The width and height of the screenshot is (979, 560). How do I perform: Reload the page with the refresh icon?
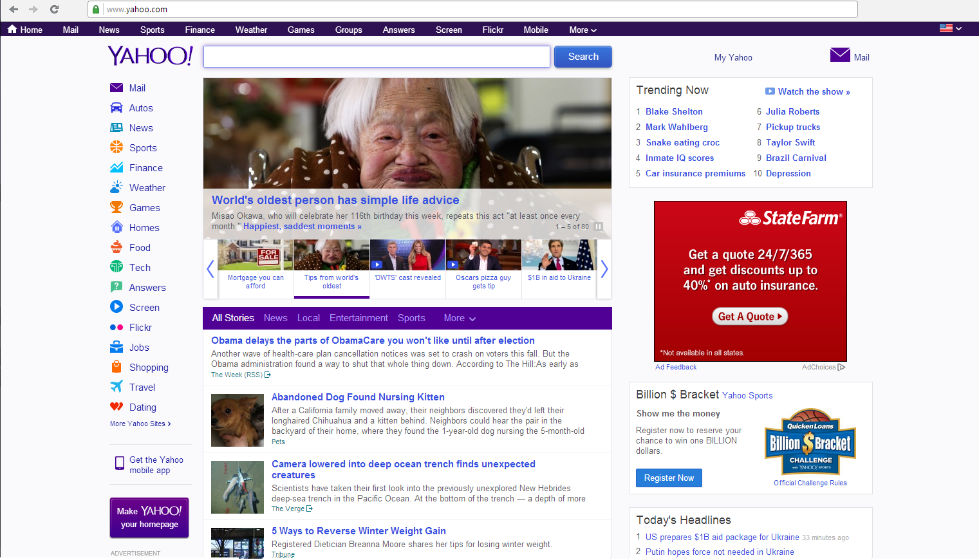pos(54,10)
